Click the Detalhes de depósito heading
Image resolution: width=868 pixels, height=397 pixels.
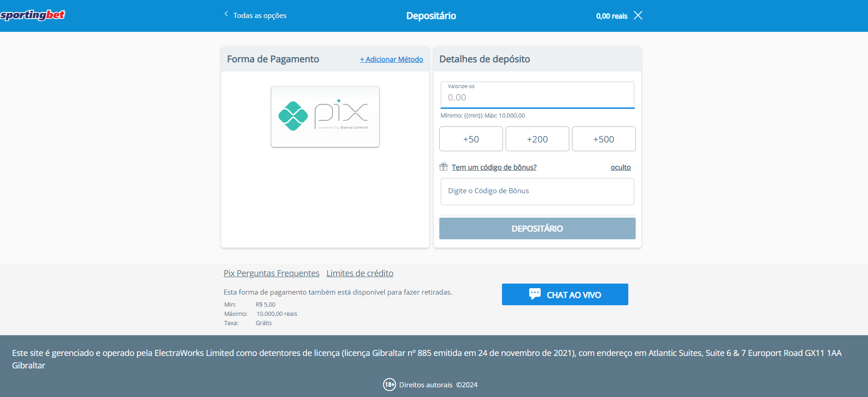[x=484, y=59]
